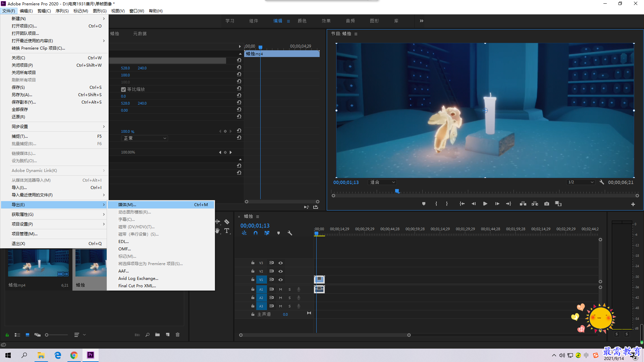
Task: Select the Hand tool
Action: tap(217, 231)
